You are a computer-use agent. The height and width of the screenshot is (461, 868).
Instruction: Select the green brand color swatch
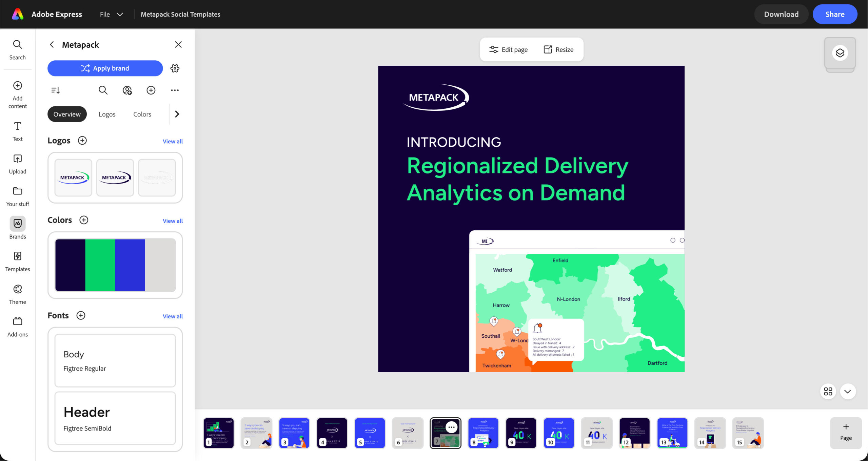click(x=101, y=265)
